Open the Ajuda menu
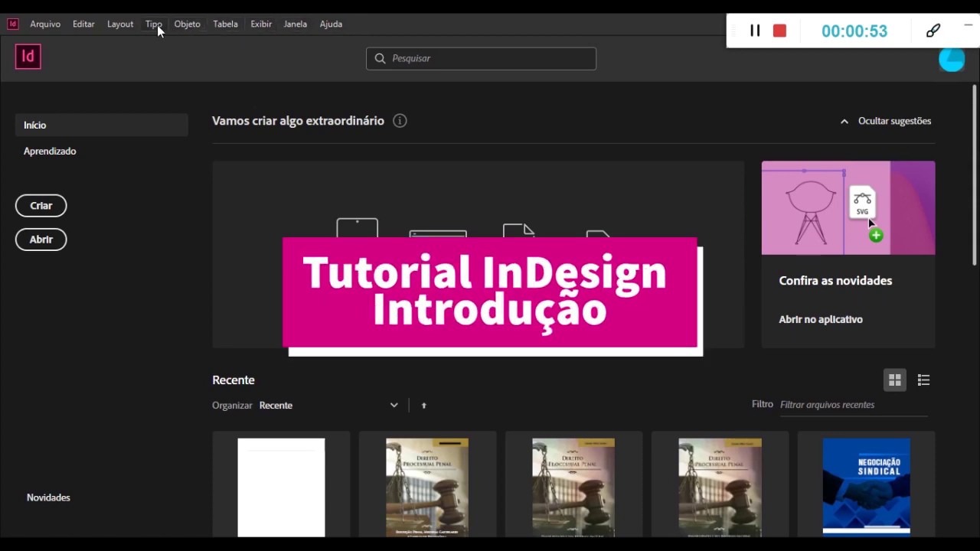 coord(331,24)
